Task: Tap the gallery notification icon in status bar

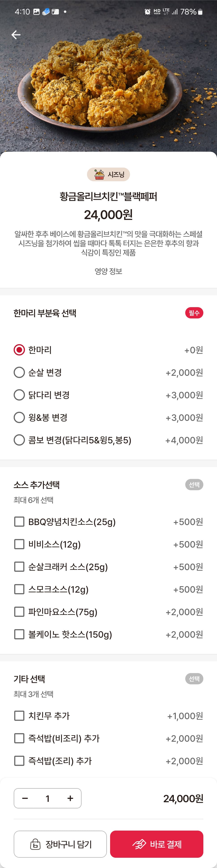Action: 36,12
